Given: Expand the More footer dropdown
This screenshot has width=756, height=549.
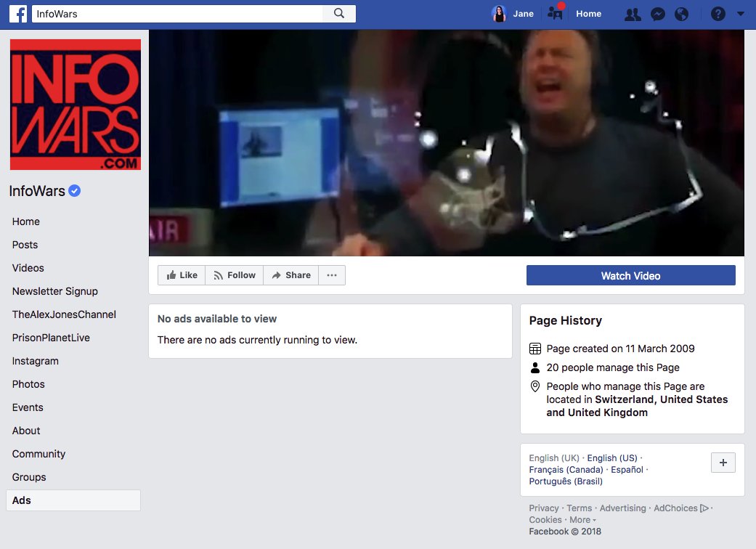Looking at the screenshot, I should point(582,520).
